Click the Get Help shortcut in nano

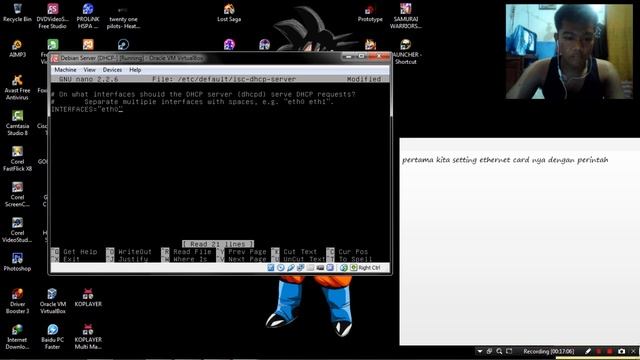75,251
